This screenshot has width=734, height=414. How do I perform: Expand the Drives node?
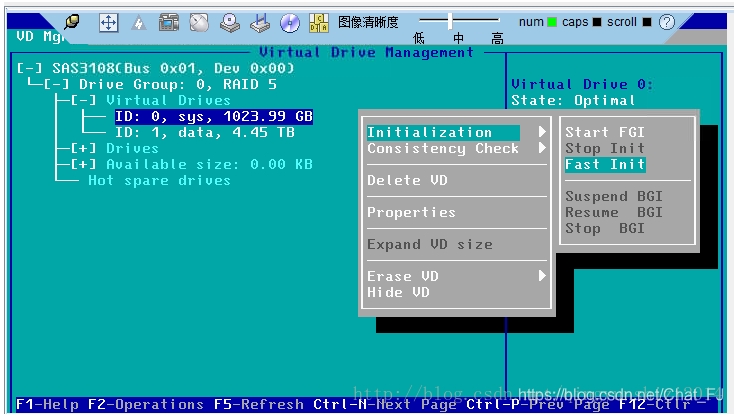point(84,148)
